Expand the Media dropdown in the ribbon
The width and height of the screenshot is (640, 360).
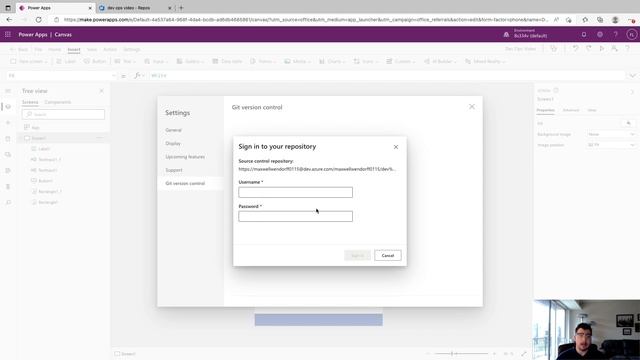pos(297,61)
